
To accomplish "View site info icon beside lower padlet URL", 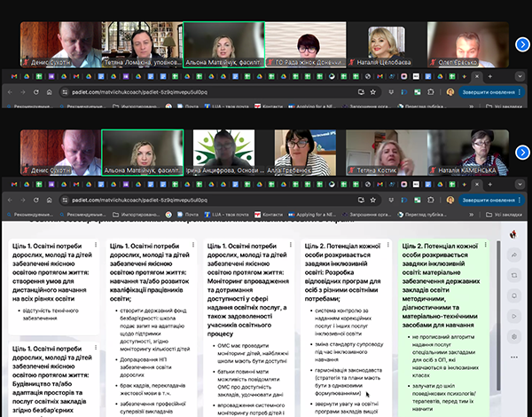I will tap(65, 200).
